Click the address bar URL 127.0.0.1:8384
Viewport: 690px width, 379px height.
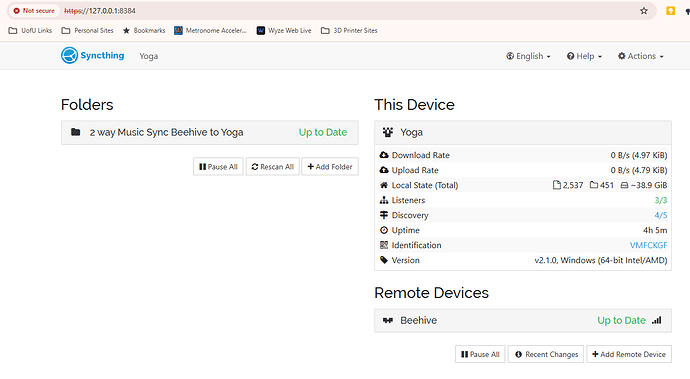point(100,11)
